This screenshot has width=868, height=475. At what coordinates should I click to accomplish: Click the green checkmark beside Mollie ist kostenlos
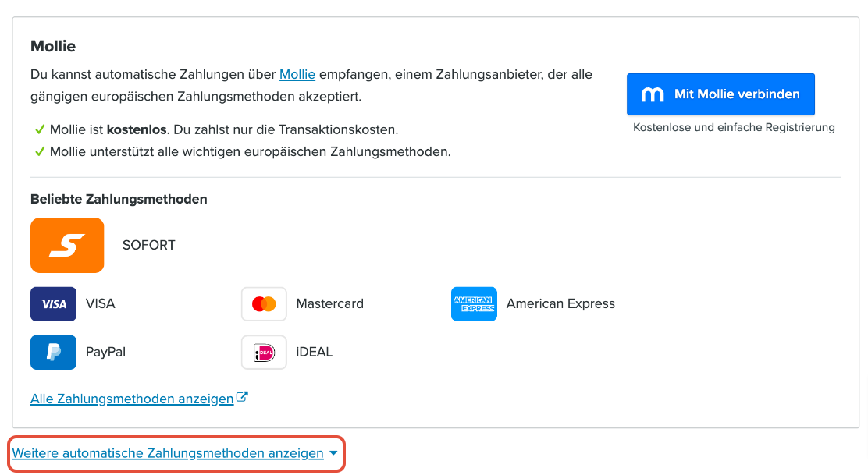39,129
